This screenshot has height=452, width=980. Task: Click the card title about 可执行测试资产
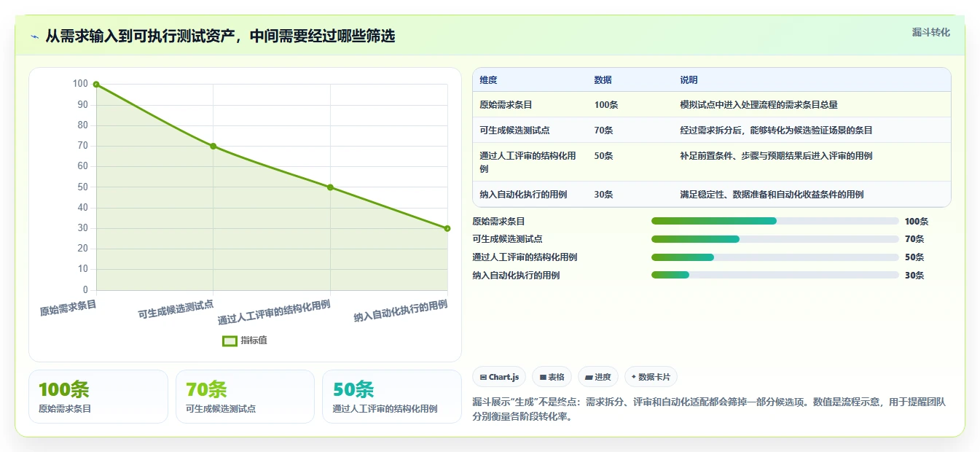(x=220, y=36)
